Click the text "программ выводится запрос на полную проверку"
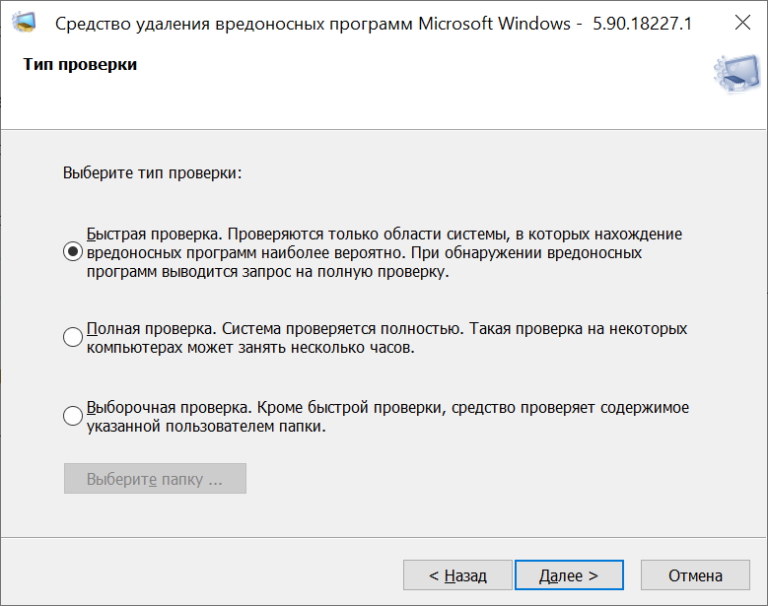Viewport: 768px width, 606px height. (266, 272)
